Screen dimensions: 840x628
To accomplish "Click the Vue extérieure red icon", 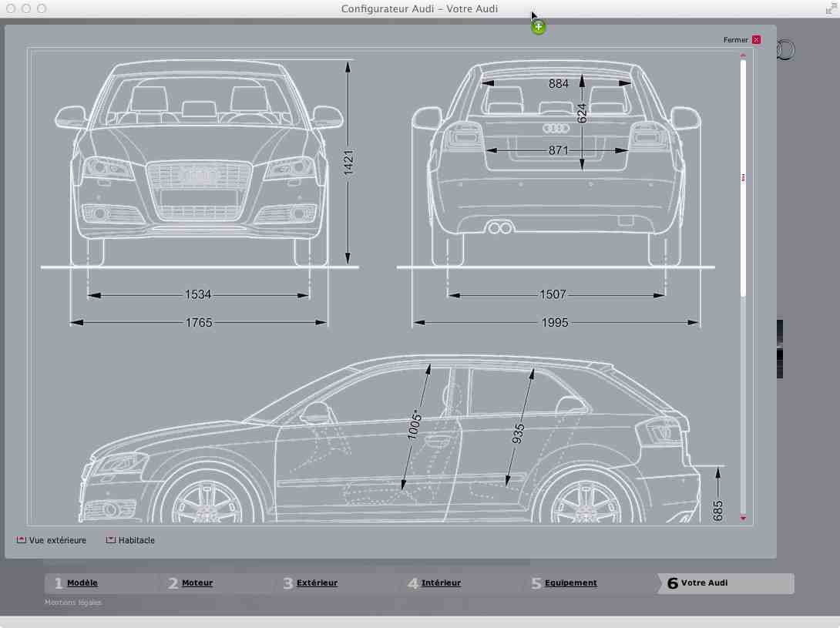I will (x=21, y=539).
